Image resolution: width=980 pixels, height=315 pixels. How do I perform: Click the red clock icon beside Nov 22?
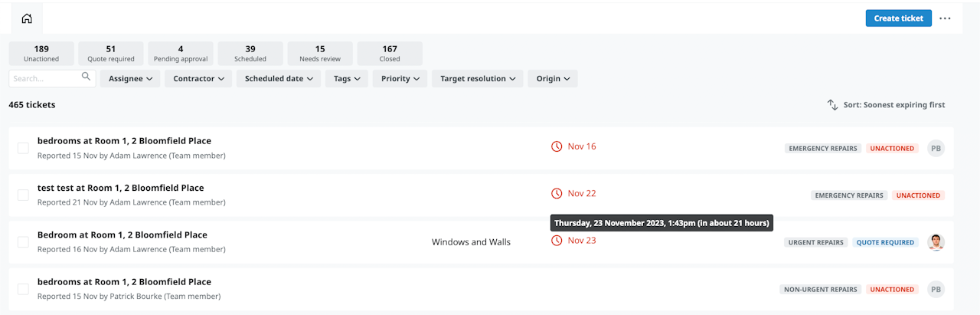click(557, 193)
